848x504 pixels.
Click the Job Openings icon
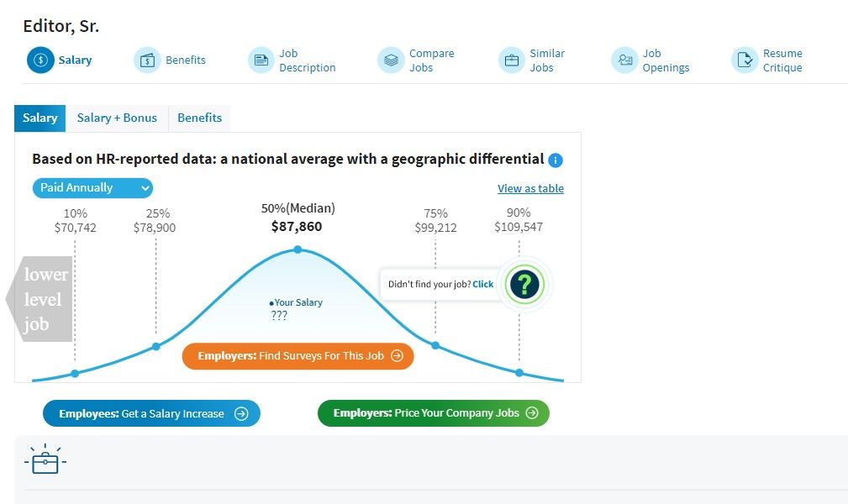click(x=624, y=60)
